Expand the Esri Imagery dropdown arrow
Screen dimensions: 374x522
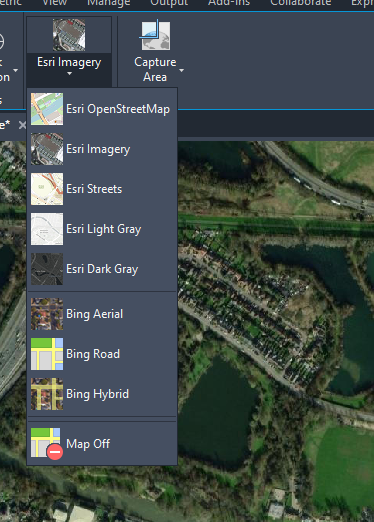click(x=69, y=73)
